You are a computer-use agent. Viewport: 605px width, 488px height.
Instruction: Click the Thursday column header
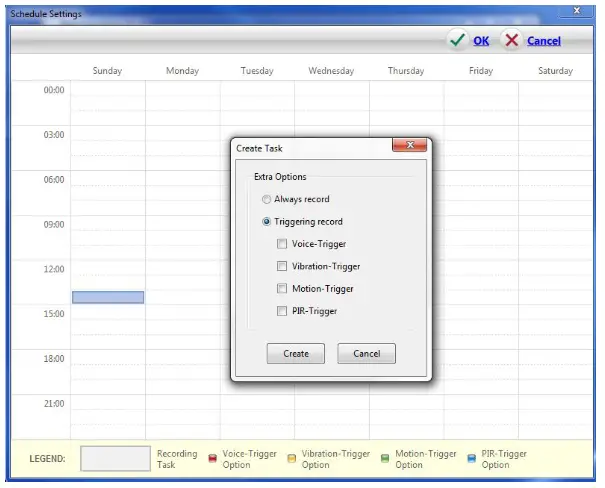[x=406, y=71]
